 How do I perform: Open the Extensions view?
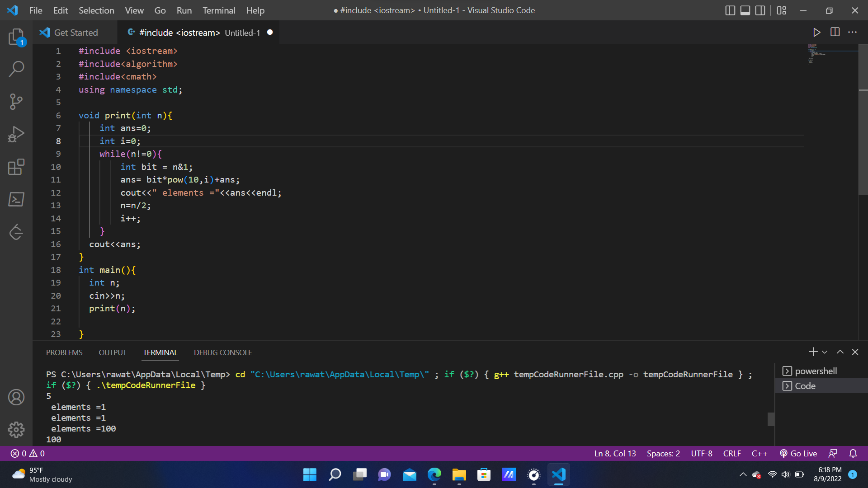pyautogui.click(x=16, y=167)
